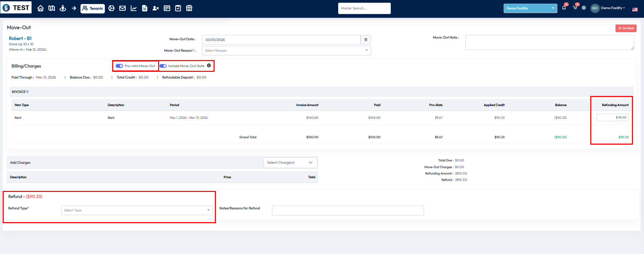The image size is (644, 254).
Task: Click the envelope mail icon
Action: pos(123,8)
